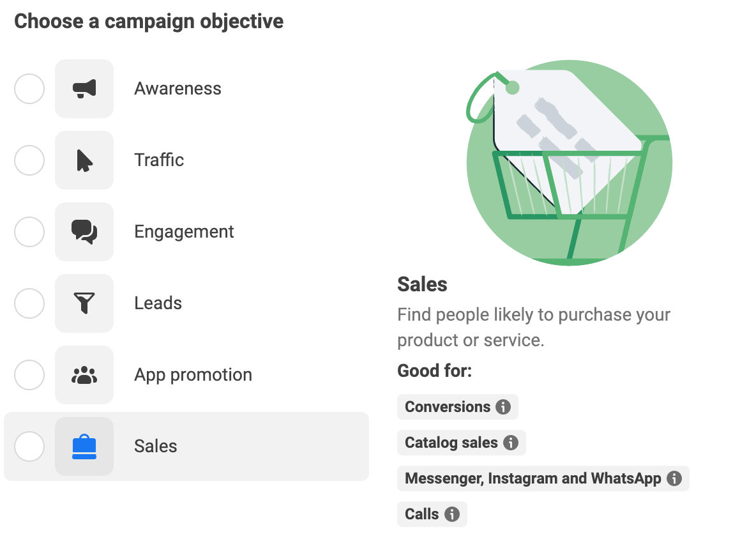Select the speech bubbles Engagement icon

(x=84, y=232)
